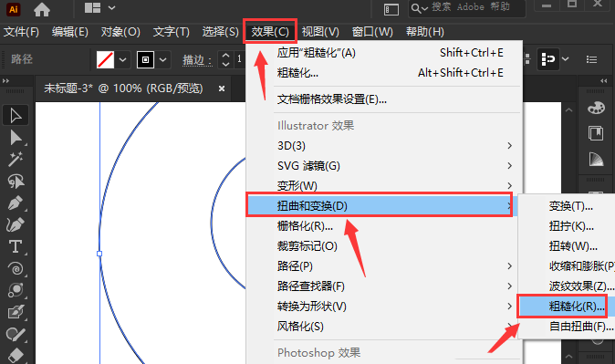Choose 裁剪标记(O) menu entry
Image resolution: width=615 pixels, height=364 pixels.
[384, 246]
